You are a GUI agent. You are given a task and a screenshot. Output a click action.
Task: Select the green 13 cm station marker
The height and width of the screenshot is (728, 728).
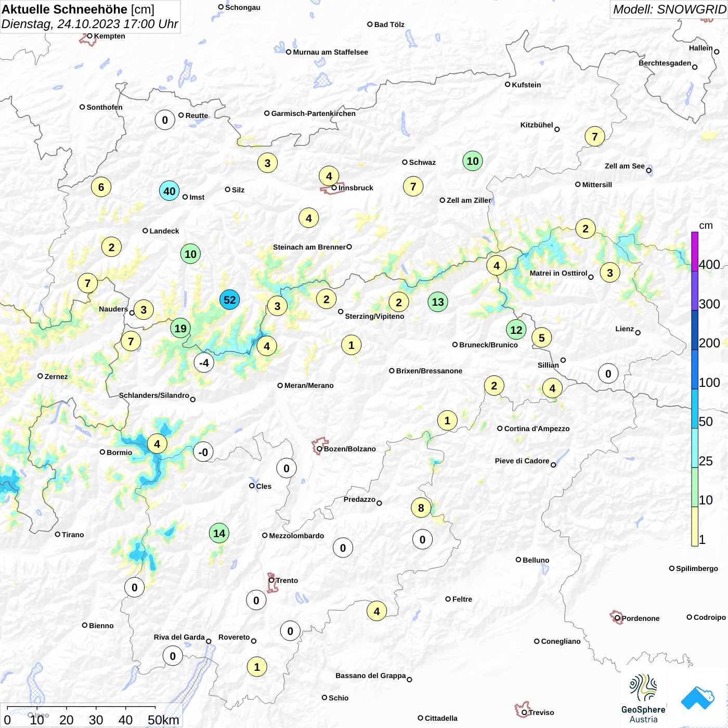tap(438, 302)
